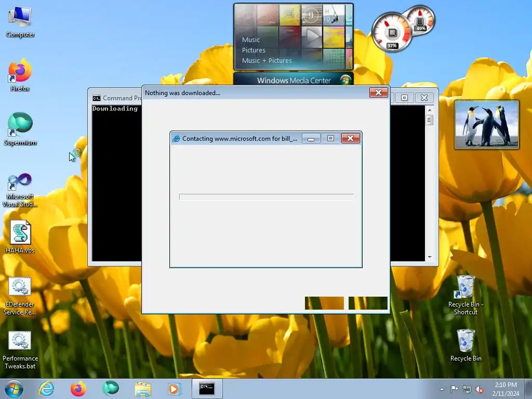Select the EDefender Service Re... file icon
This screenshot has height=399, width=532.
20,296
